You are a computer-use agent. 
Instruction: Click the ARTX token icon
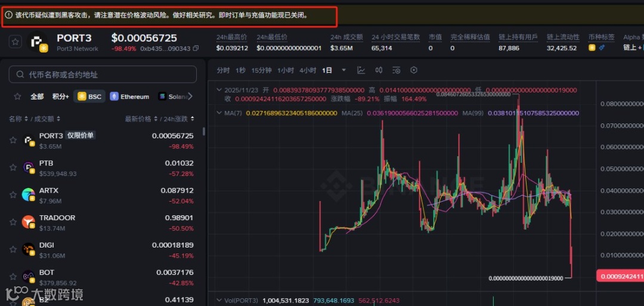29,194
